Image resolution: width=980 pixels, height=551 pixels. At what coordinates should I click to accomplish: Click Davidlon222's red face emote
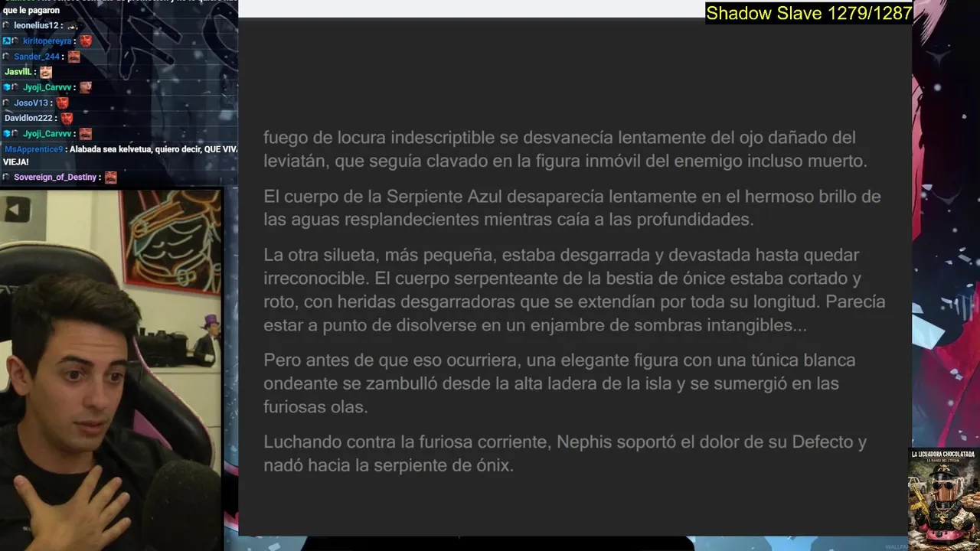67,118
